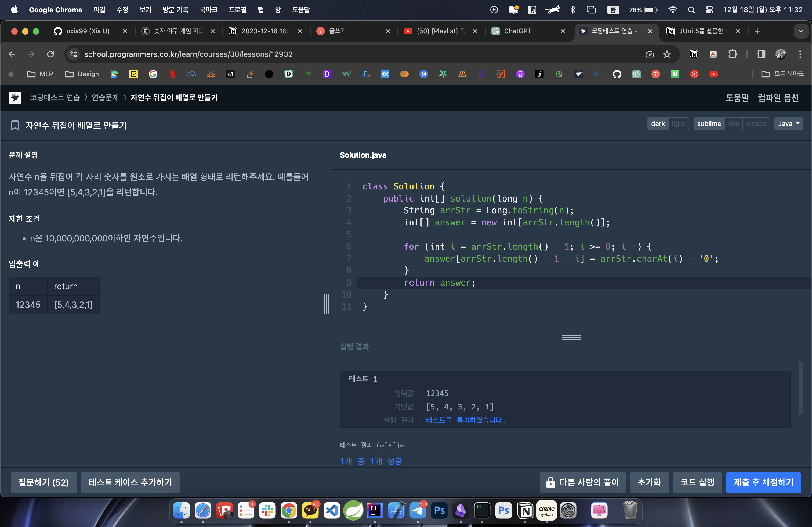Open the Netflix bookmark icon
The width and height of the screenshot is (812, 527).
(172, 74)
